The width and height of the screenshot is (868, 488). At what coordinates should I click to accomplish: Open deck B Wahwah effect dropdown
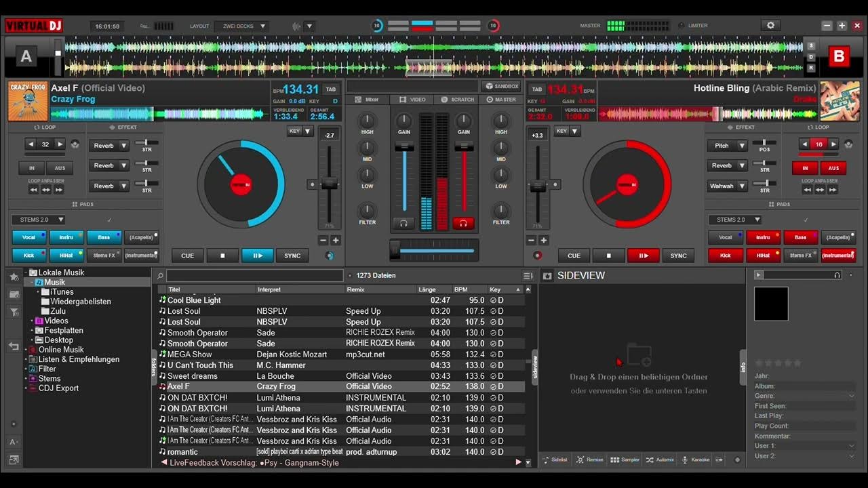click(x=727, y=186)
